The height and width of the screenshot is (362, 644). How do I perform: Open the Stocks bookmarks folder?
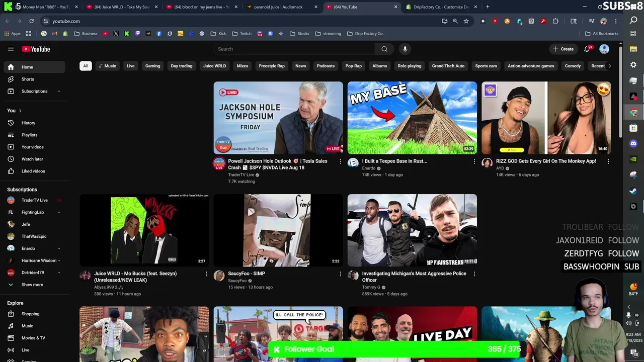[299, 34]
